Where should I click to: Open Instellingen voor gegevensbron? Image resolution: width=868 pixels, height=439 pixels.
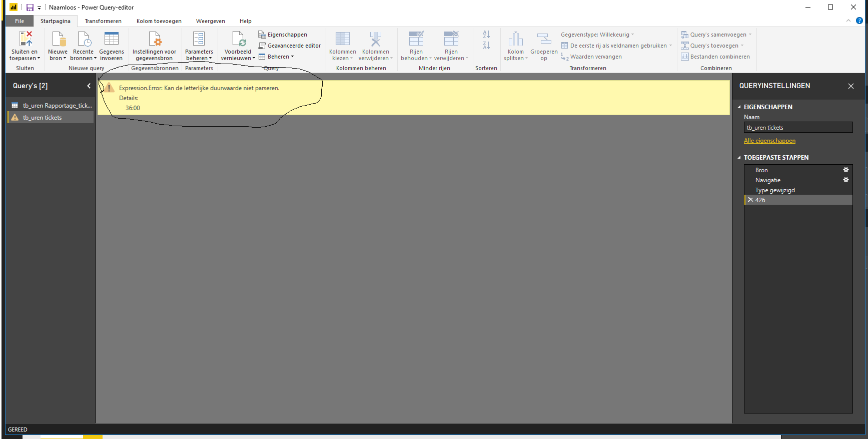click(155, 46)
